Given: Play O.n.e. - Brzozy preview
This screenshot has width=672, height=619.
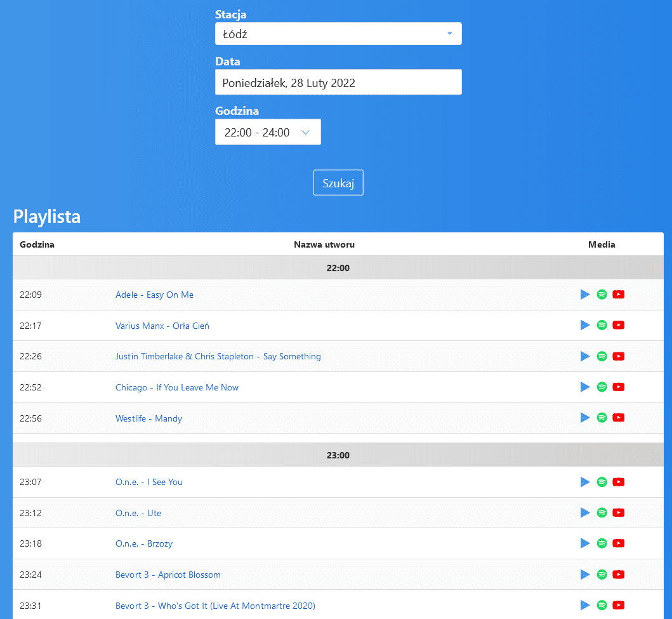Looking at the screenshot, I should [x=585, y=543].
